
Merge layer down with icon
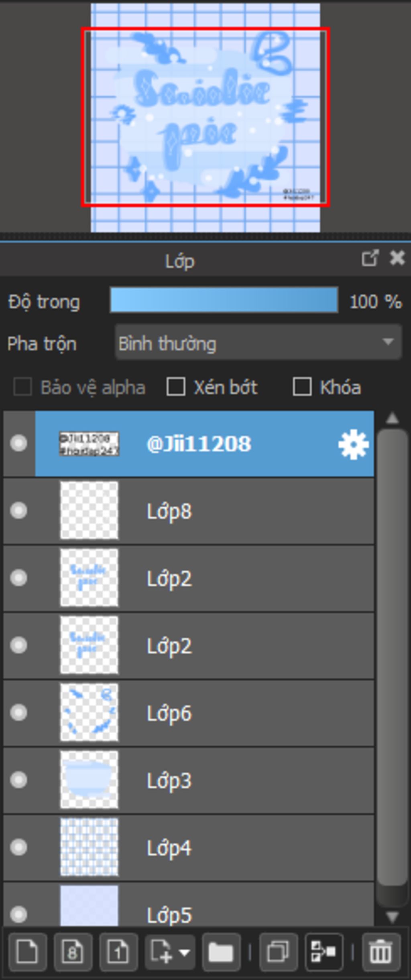324,952
